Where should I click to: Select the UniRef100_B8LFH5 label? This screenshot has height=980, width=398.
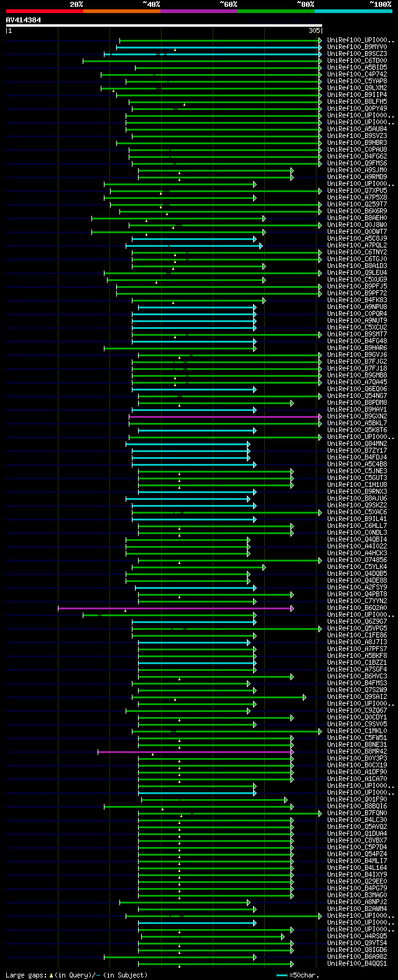tap(357, 101)
